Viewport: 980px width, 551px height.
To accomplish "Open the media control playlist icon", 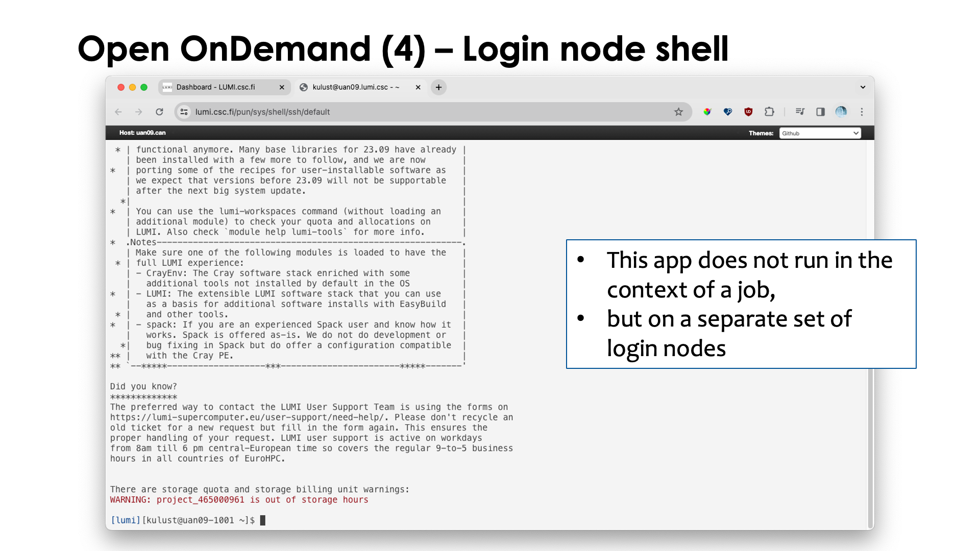I will point(800,112).
